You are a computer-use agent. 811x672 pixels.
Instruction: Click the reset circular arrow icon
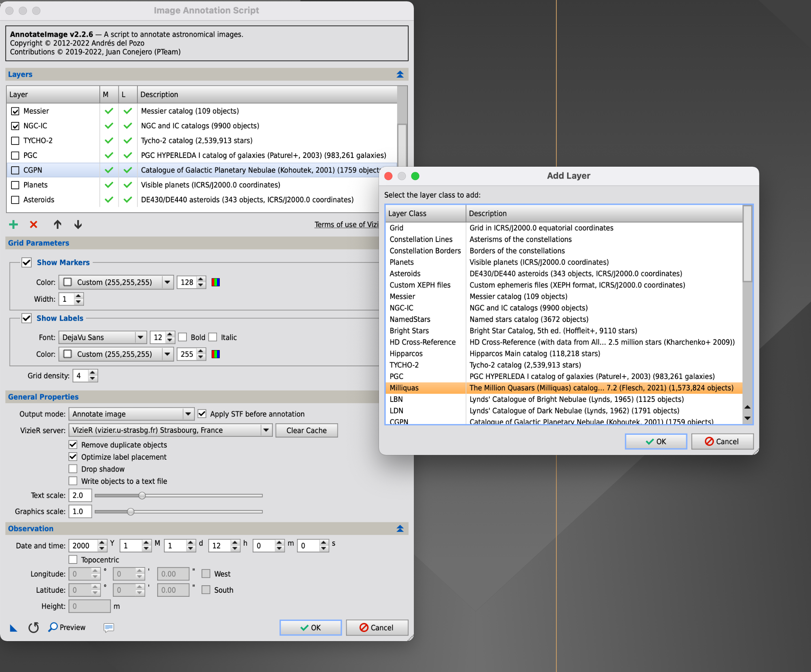34,627
